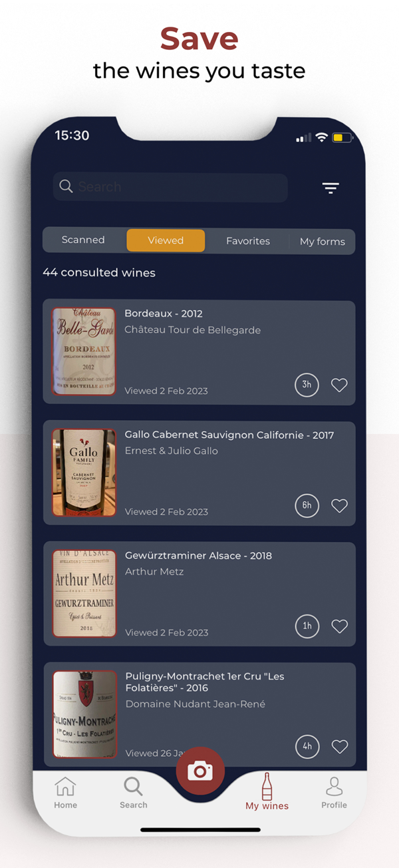Open the My forms tab
This screenshot has width=399, height=868.
pyautogui.click(x=322, y=241)
